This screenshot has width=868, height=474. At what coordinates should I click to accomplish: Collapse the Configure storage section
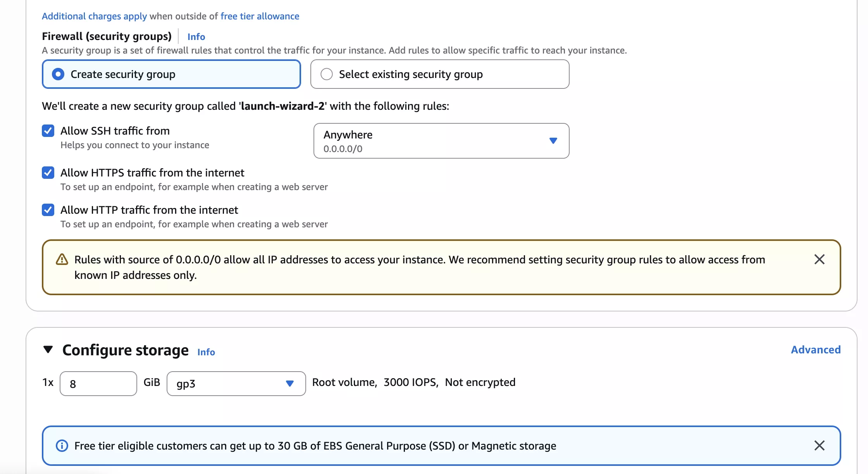point(48,349)
